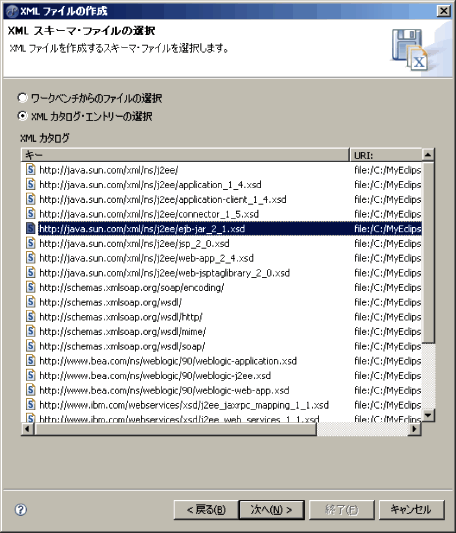Select j2ee_jaxrpc_mapping_1_1.xsd catalog entry
The height and width of the screenshot is (533, 456).
184,405
